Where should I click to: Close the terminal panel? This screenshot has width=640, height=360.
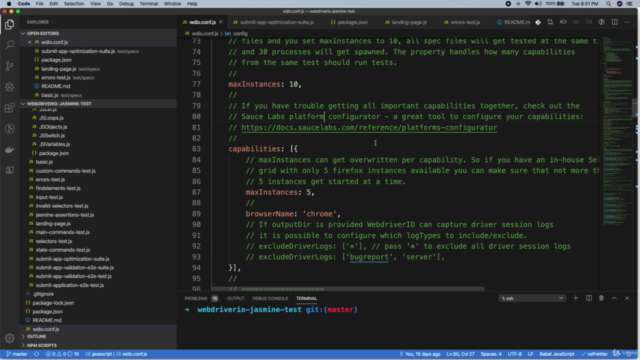pos(627,298)
